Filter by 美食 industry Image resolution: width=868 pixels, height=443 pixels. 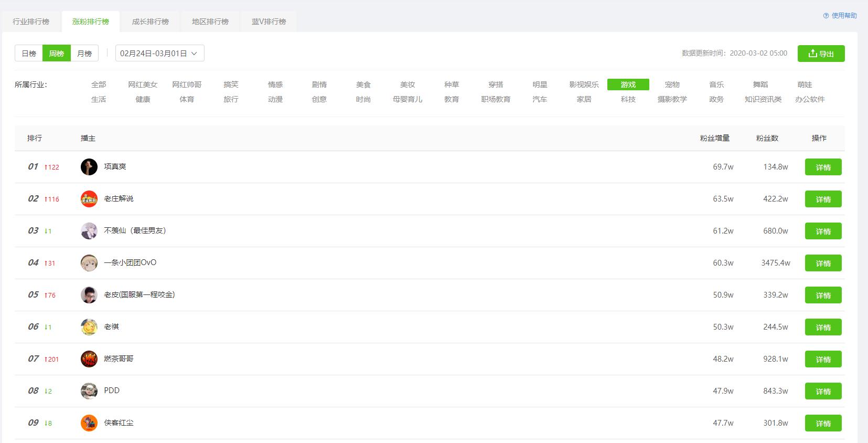(x=363, y=85)
